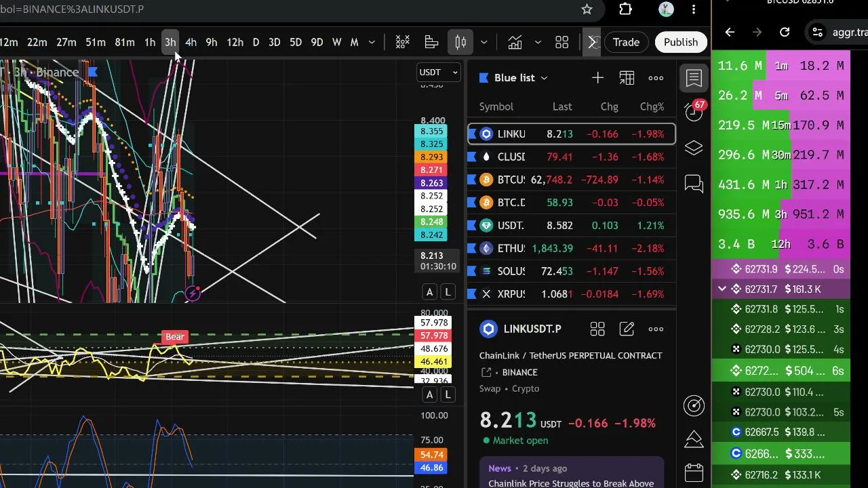Select the BTC.D row in watchlist
This screenshot has height=488, width=868.
[x=571, y=203]
